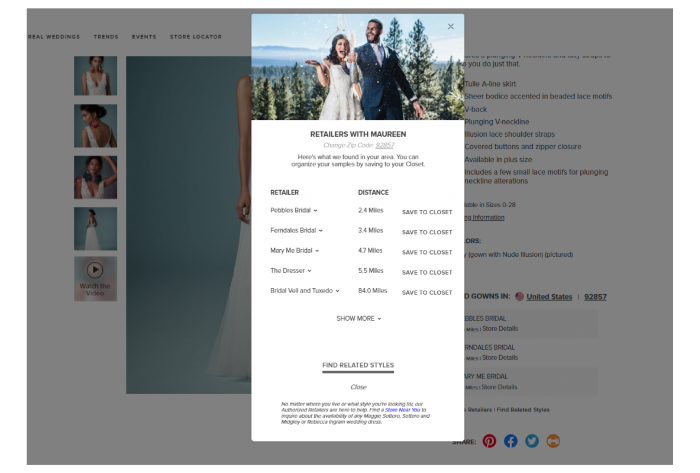700x473 pixels.
Task: Expand Show More retailers list
Action: click(358, 319)
